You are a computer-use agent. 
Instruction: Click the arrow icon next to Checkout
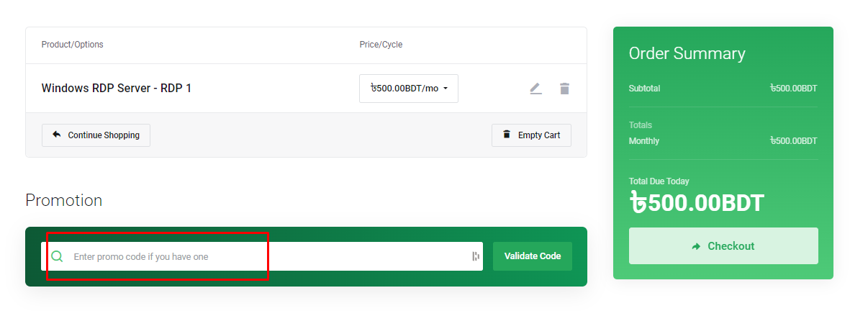pos(696,246)
